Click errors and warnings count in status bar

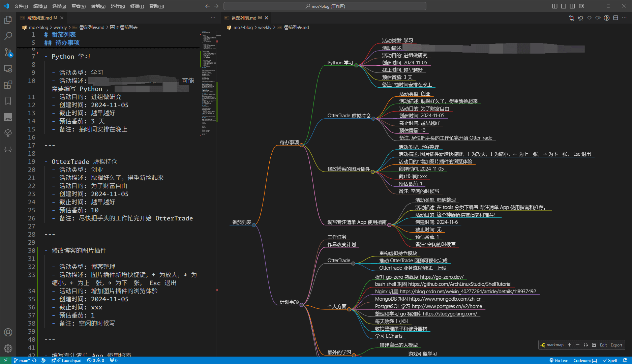tap(95, 360)
